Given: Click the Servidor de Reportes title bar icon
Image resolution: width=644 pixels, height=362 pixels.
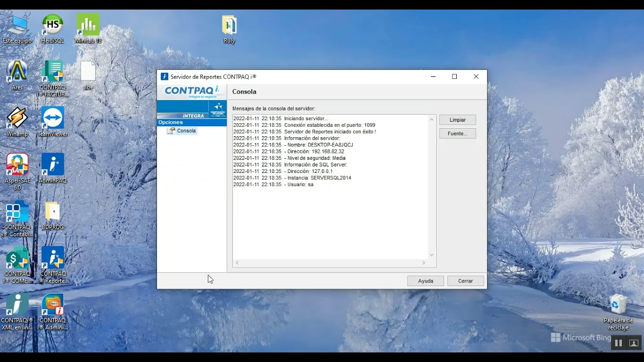Looking at the screenshot, I should pyautogui.click(x=164, y=77).
